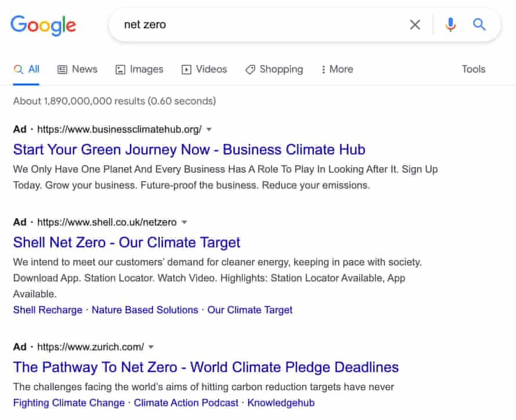Expand dropdown arrow next to businessclimatehub.org ad

tap(209, 129)
